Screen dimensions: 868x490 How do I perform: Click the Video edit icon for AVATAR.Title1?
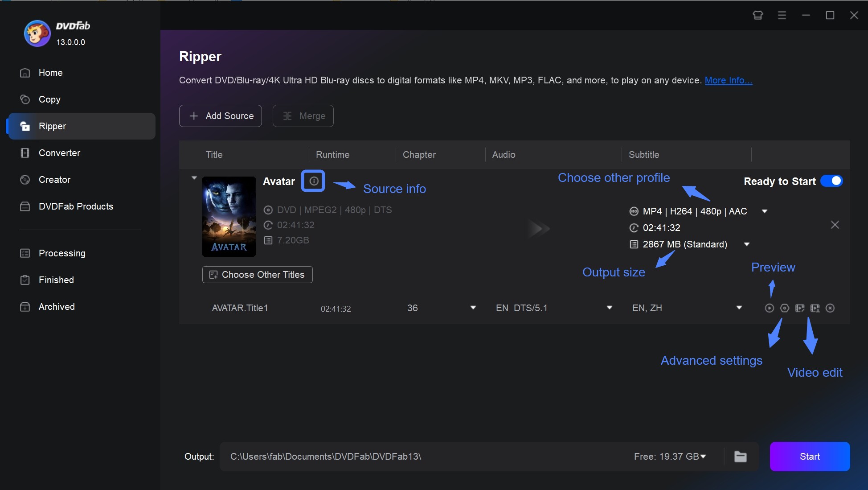(x=815, y=307)
